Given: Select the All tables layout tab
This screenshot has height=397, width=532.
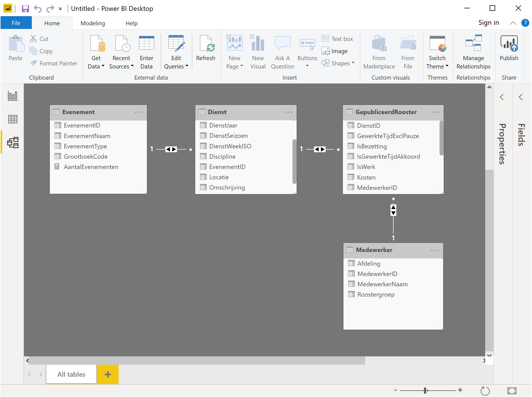Looking at the screenshot, I should pyautogui.click(x=71, y=374).
